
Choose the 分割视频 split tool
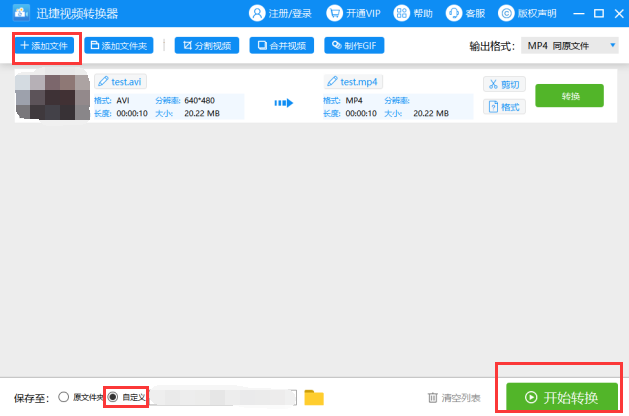[x=207, y=46]
